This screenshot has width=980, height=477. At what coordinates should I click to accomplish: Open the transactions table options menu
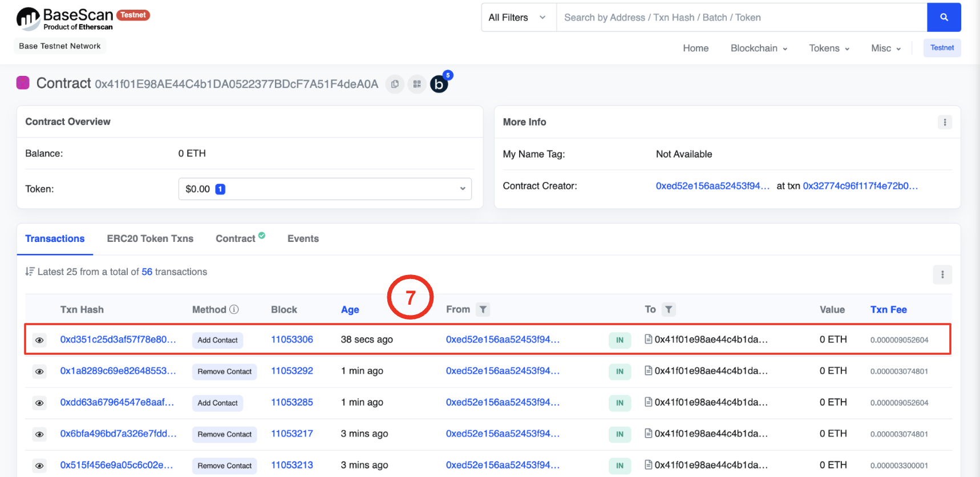942,274
